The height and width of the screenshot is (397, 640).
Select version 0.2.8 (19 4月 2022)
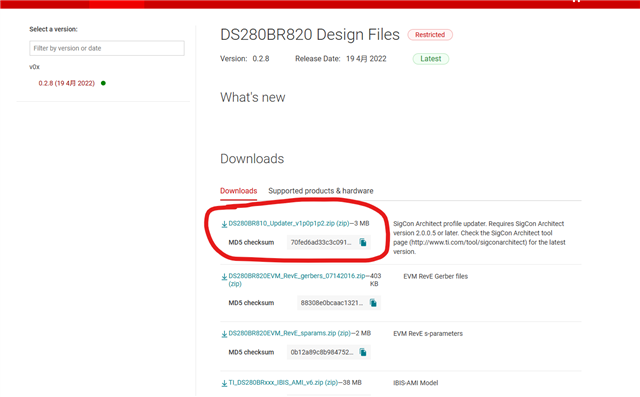[67, 83]
